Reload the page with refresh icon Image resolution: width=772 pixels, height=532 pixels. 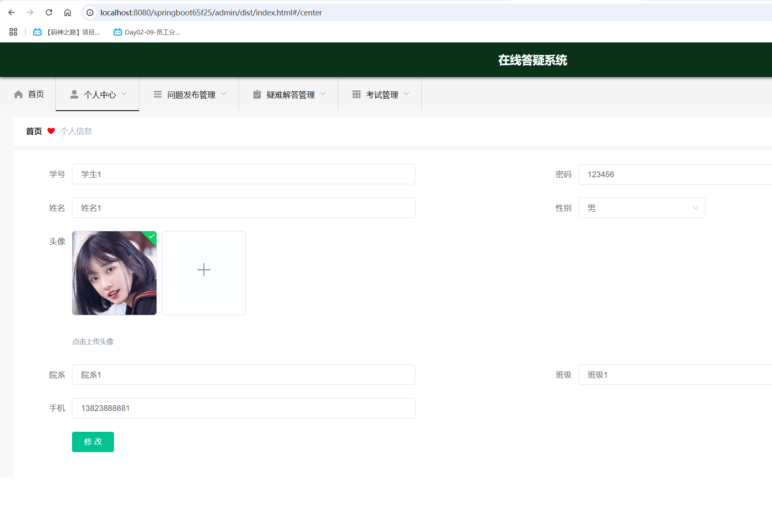[49, 12]
